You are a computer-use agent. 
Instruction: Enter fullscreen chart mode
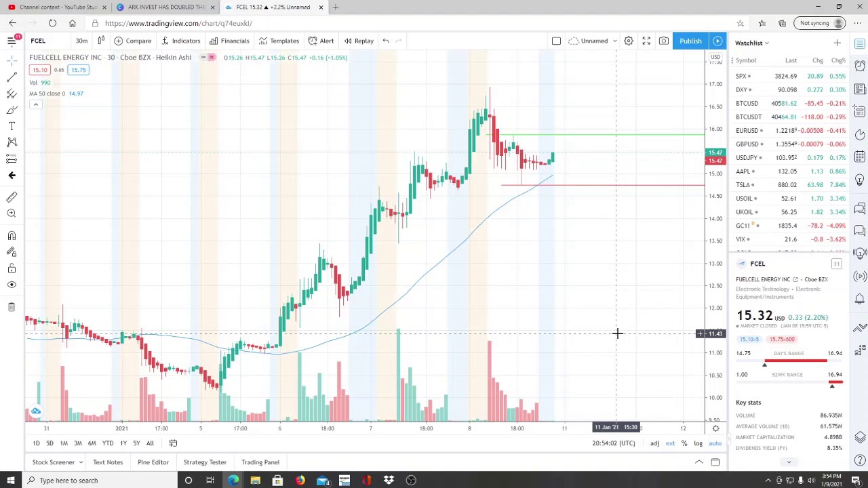[646, 41]
